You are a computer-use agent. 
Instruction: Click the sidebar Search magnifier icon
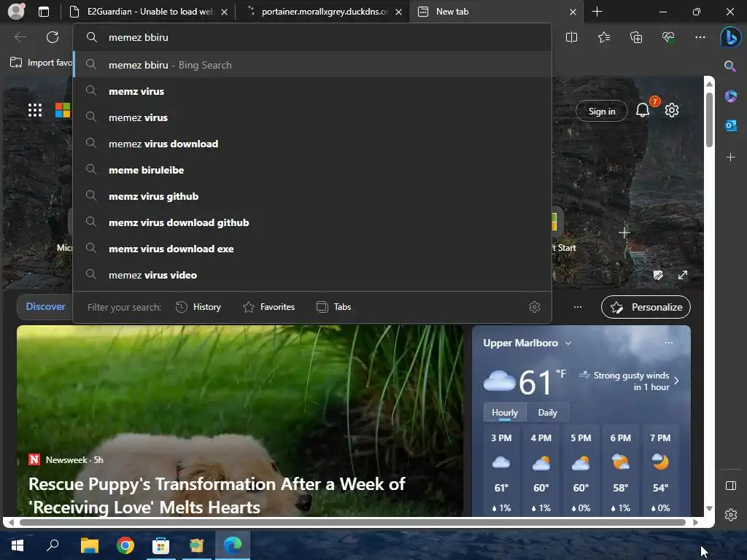(x=729, y=66)
